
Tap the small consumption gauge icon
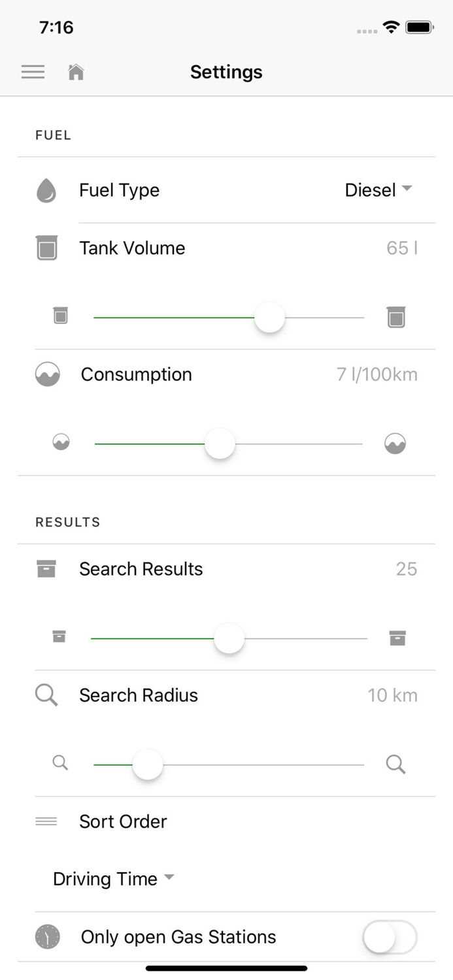click(x=61, y=442)
